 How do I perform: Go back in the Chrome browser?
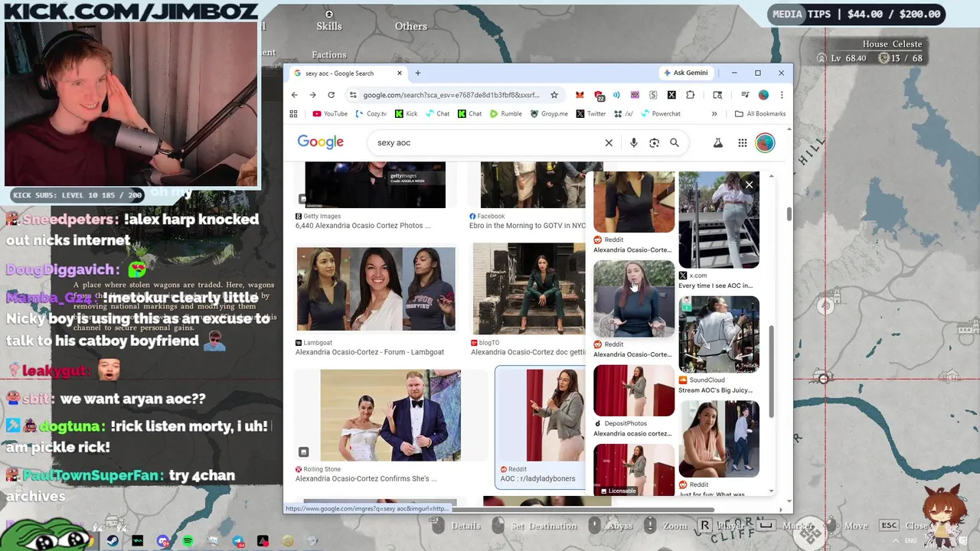295,95
